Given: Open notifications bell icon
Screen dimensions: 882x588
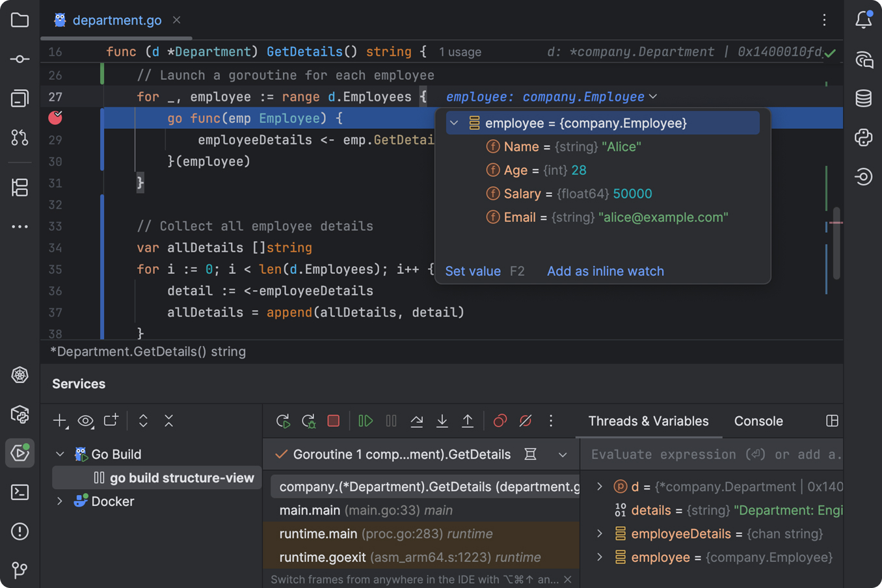Looking at the screenshot, I should click(x=863, y=20).
